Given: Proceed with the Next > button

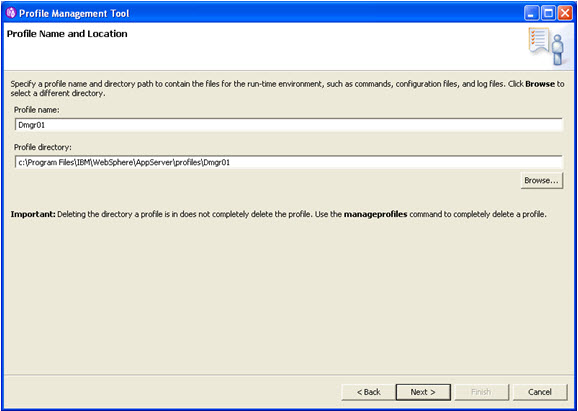Looking at the screenshot, I should pos(423,392).
